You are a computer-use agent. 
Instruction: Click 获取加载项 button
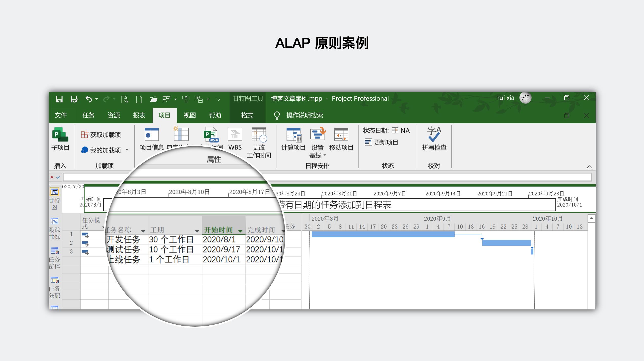coord(101,135)
